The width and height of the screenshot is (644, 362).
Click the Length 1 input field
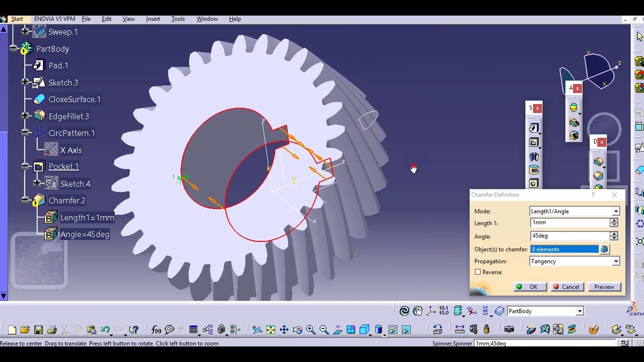570,223
